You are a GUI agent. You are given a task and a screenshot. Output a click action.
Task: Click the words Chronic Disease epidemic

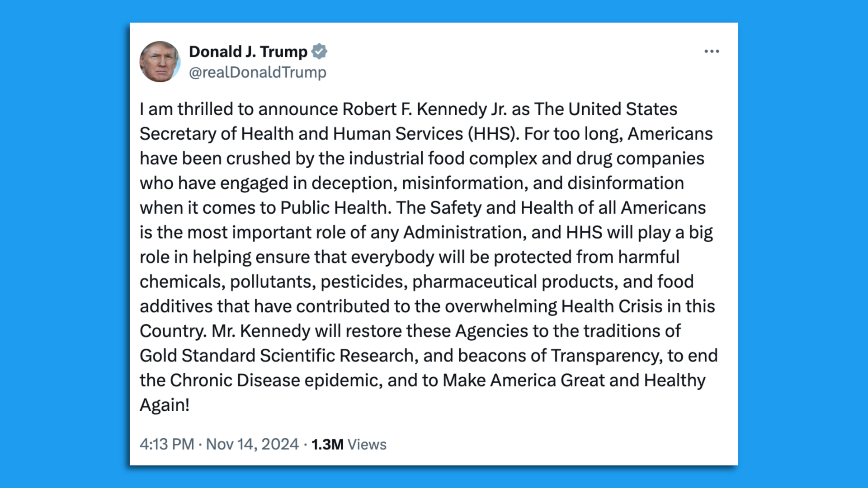pyautogui.click(x=276, y=380)
